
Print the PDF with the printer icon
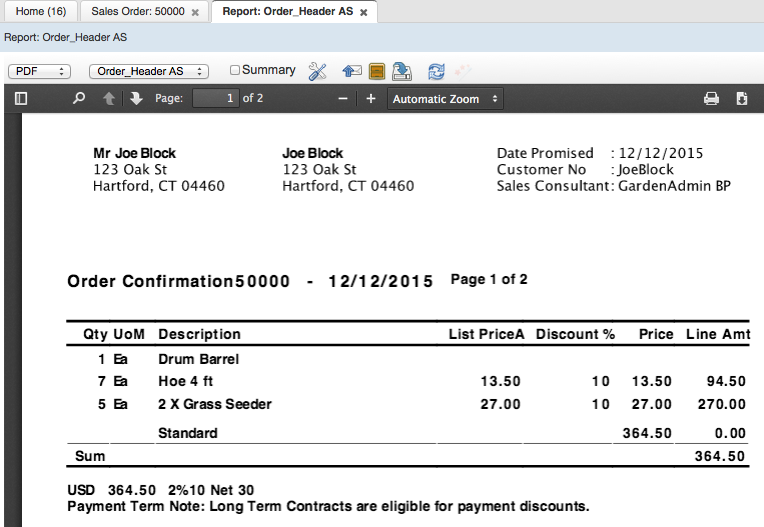[711, 99]
